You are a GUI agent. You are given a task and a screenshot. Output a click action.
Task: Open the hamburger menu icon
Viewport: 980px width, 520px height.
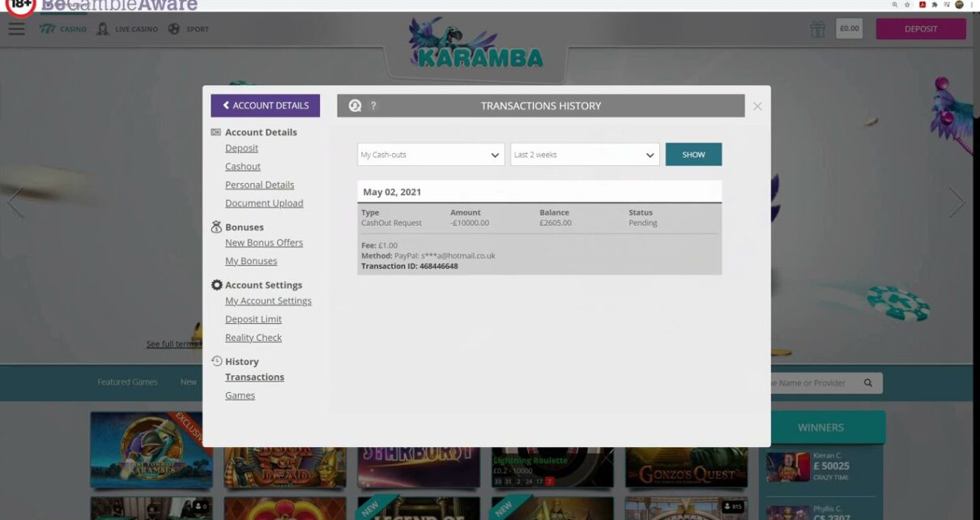[x=16, y=29]
